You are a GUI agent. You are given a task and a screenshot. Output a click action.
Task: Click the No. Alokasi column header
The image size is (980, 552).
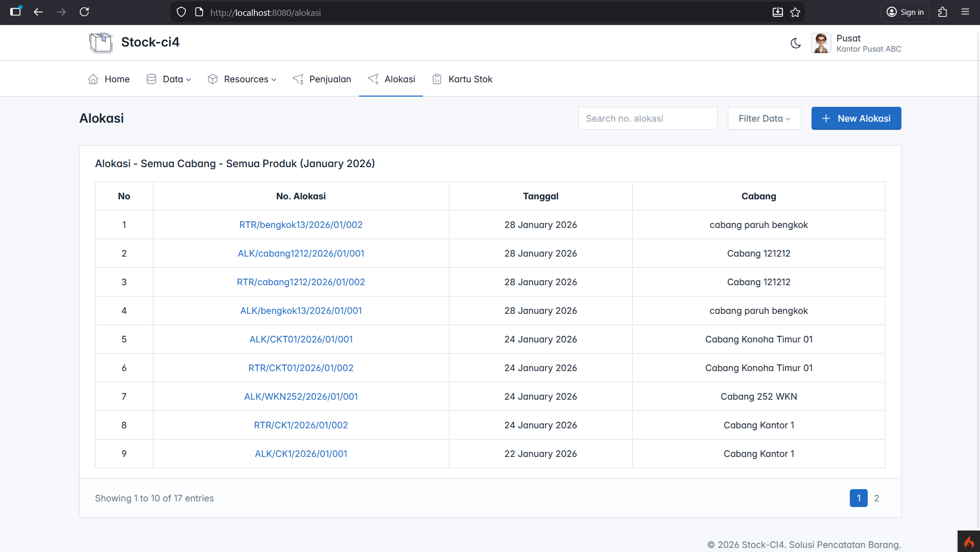click(301, 196)
